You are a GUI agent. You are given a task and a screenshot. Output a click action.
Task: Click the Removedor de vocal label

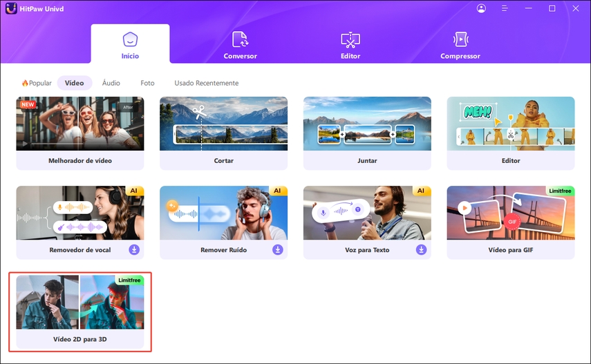[80, 250]
